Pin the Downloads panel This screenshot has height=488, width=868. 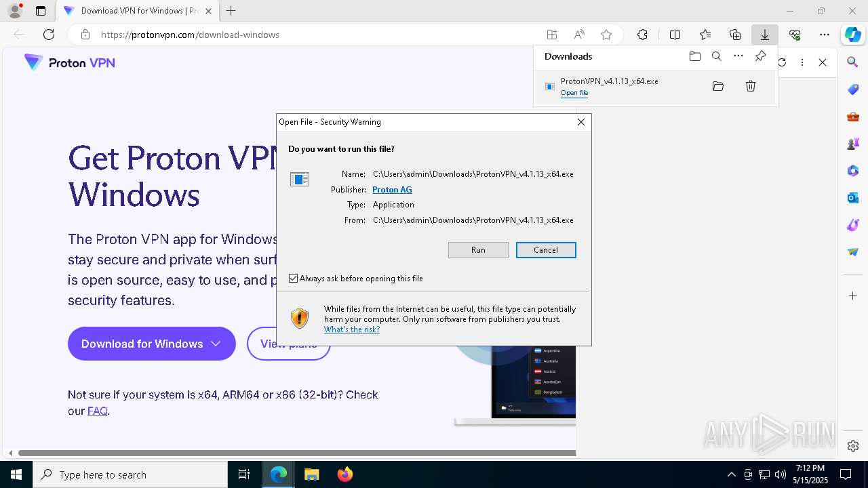[x=760, y=56]
